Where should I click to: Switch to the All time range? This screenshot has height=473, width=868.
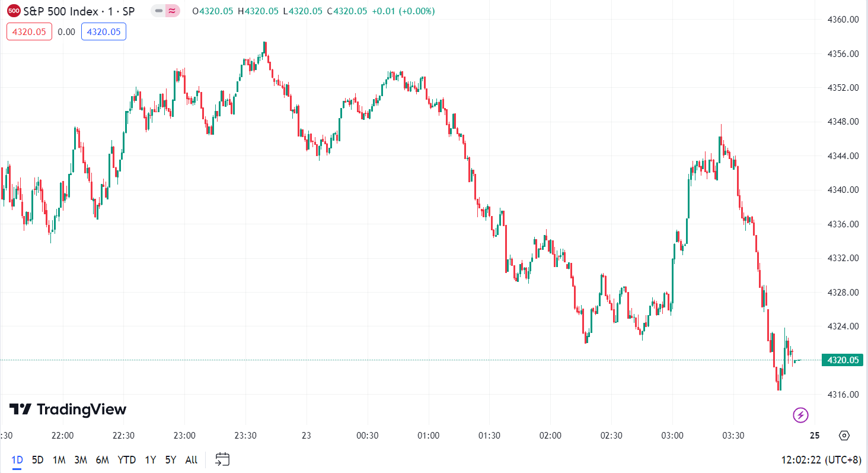click(192, 459)
